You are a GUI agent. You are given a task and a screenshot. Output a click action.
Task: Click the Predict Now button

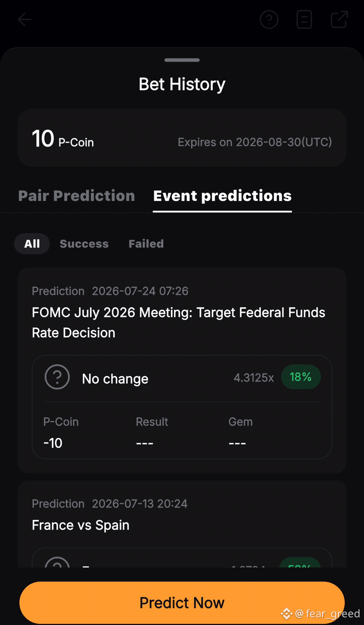[182, 603]
